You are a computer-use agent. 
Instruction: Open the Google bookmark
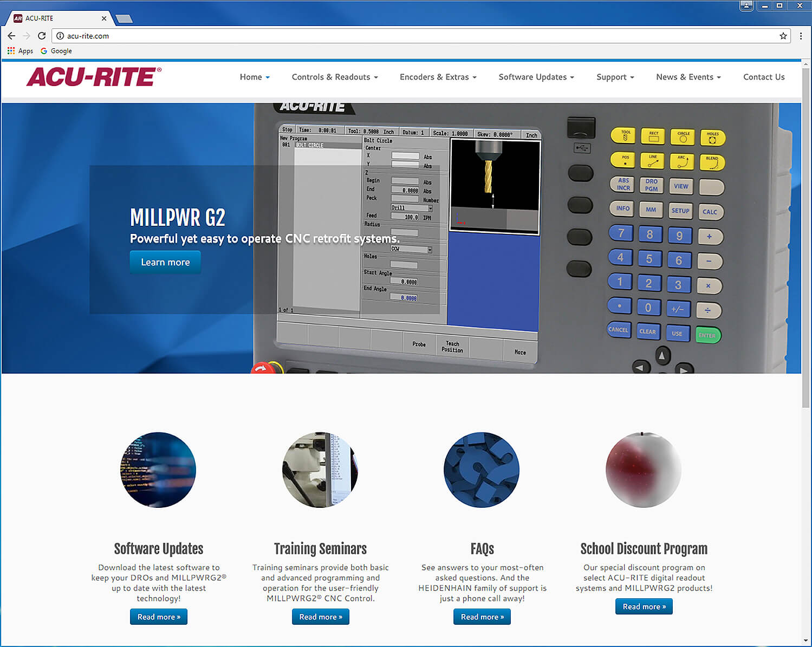click(x=56, y=51)
